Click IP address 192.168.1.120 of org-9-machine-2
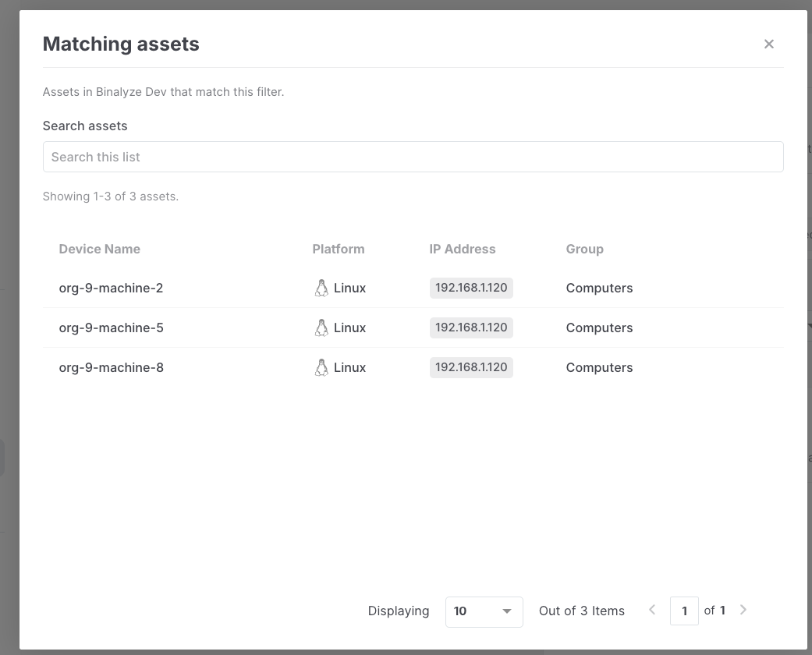 coord(471,288)
